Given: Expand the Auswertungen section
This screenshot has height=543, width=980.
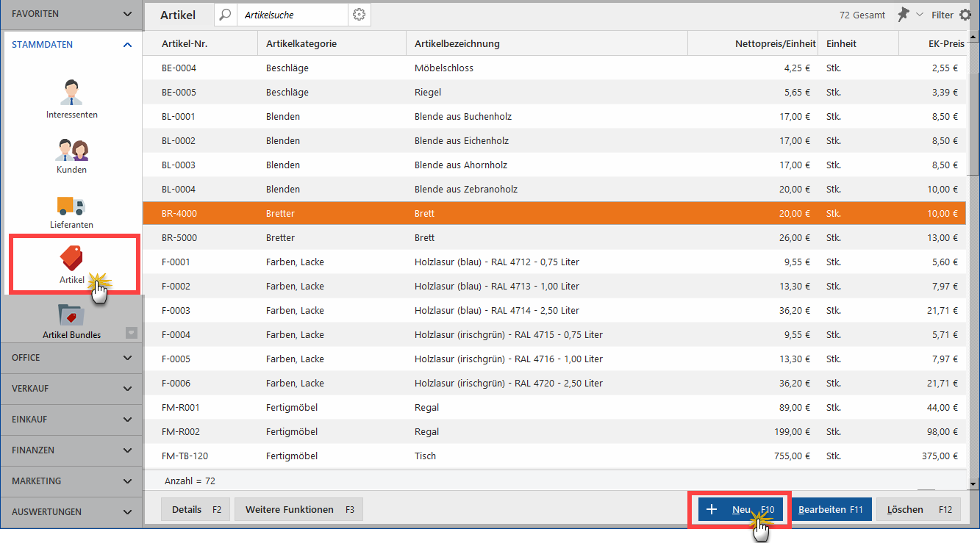Looking at the screenshot, I should click(71, 512).
